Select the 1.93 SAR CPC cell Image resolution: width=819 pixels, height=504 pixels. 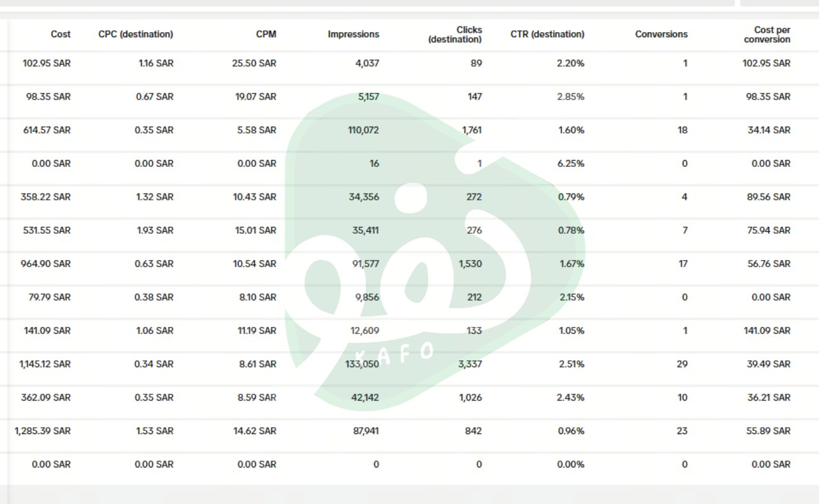pyautogui.click(x=155, y=230)
